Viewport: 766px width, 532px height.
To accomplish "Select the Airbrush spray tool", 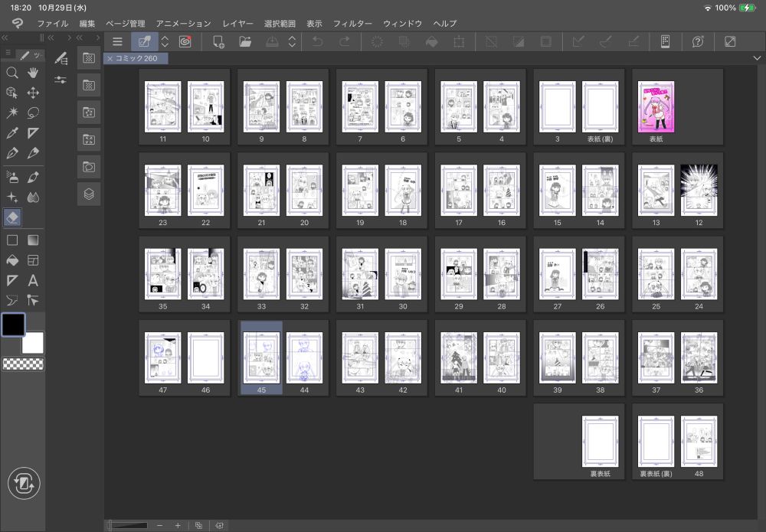I will (x=12, y=177).
